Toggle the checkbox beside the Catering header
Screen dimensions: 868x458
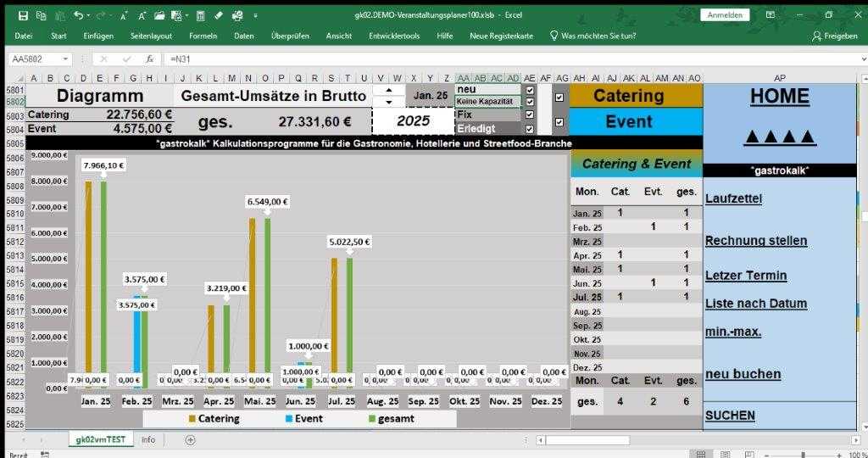[559, 97]
